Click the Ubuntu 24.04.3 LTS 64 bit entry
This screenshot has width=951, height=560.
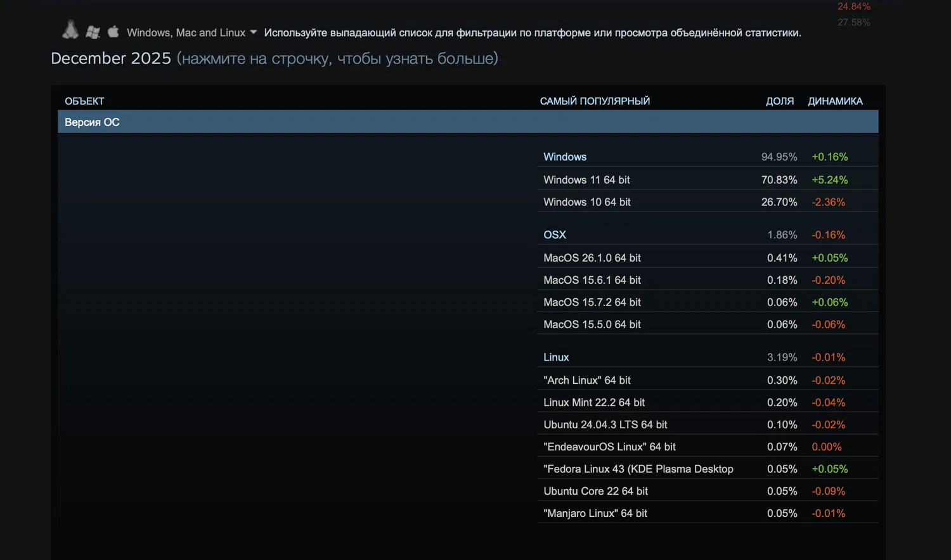pyautogui.click(x=605, y=424)
